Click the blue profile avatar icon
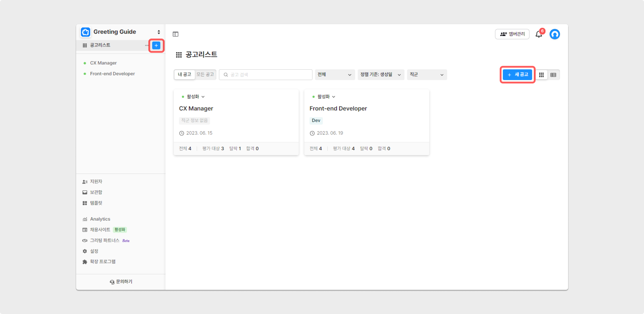Viewport: 644px width, 314px height. 555,34
